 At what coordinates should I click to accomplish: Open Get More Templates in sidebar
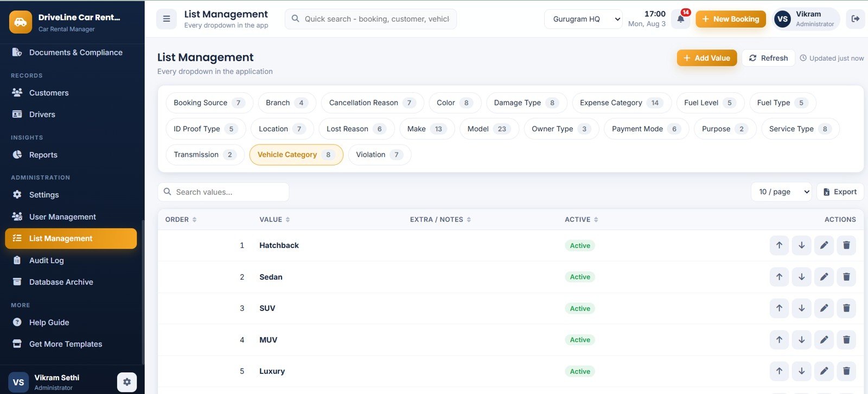click(71, 344)
